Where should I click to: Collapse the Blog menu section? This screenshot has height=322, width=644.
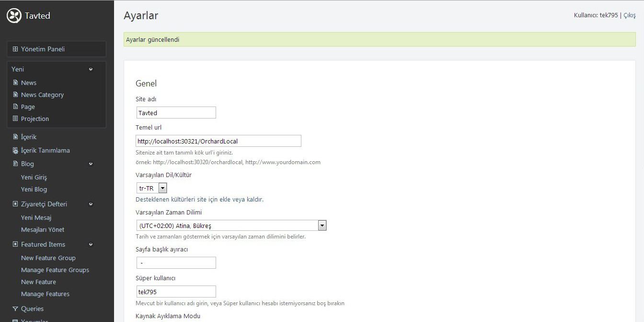[x=91, y=164]
